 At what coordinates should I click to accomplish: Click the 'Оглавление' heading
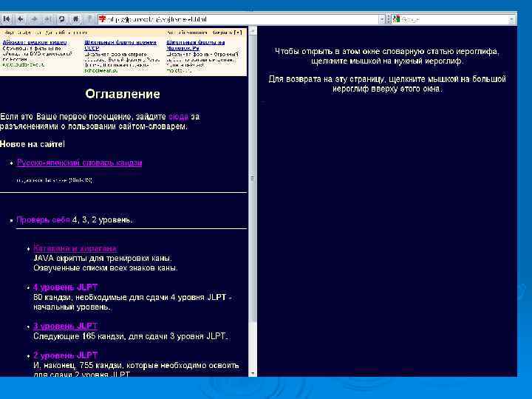[123, 94]
